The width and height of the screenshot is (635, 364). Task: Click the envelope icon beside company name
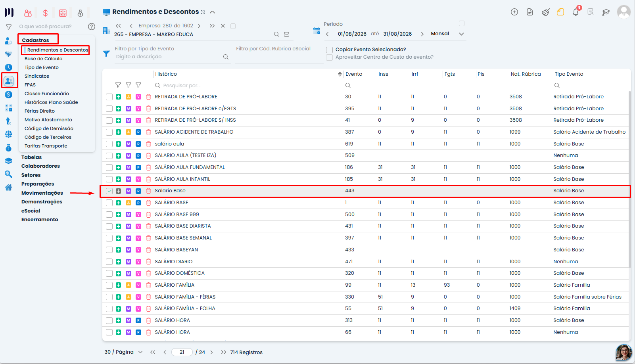coord(287,34)
